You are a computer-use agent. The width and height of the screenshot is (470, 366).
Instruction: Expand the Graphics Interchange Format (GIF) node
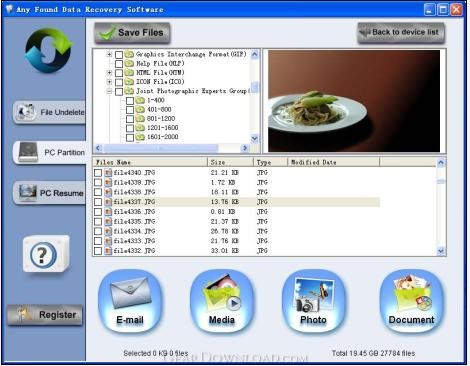coord(109,54)
